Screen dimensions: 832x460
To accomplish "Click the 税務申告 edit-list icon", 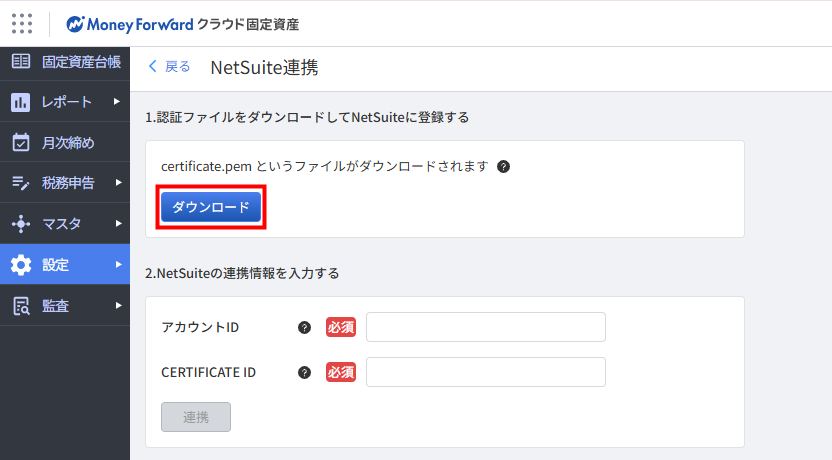I will pyautogui.click(x=21, y=182).
